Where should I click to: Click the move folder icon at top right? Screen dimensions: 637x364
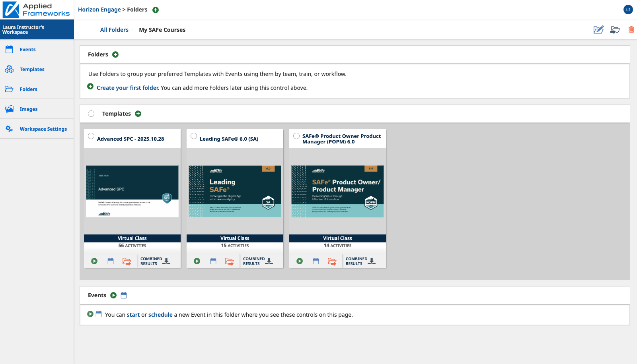click(x=615, y=30)
